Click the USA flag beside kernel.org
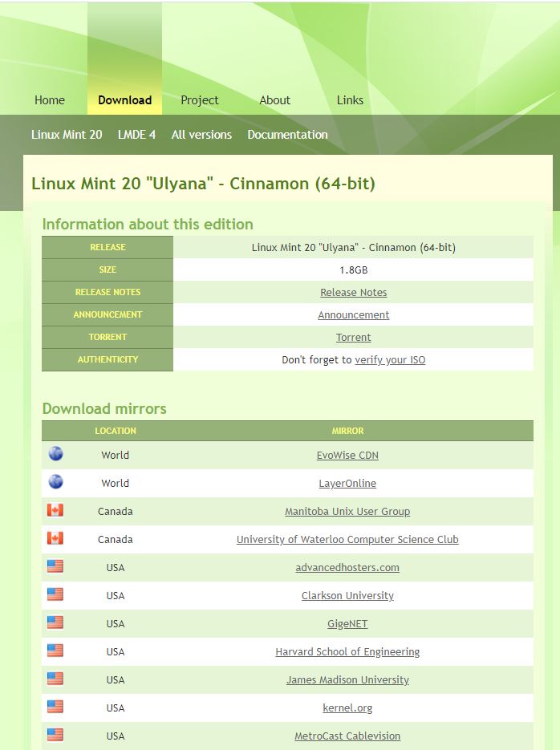The image size is (560, 750). pyautogui.click(x=55, y=707)
